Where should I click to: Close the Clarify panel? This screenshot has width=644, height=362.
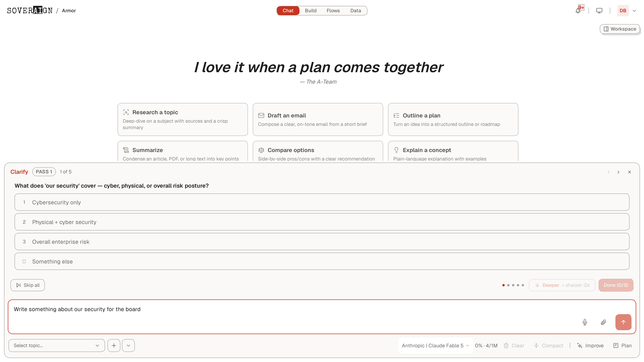[630, 172]
